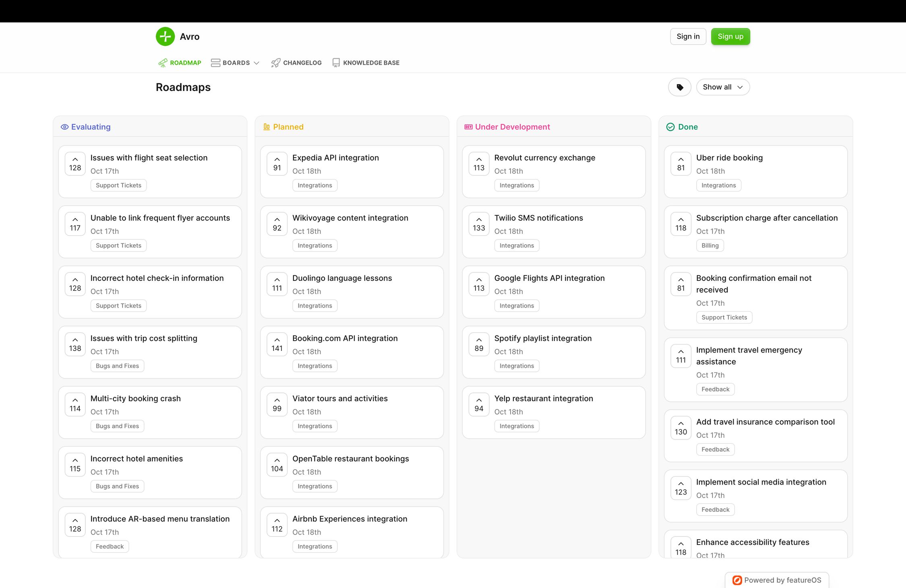This screenshot has width=906, height=588.
Task: Click the tag filter icon next to Show all
Action: click(681, 87)
